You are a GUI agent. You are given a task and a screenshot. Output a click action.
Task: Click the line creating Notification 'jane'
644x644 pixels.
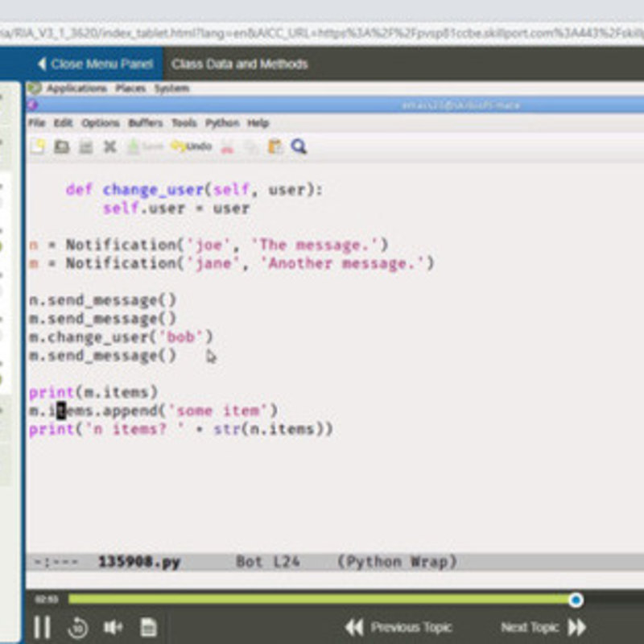tap(232, 263)
